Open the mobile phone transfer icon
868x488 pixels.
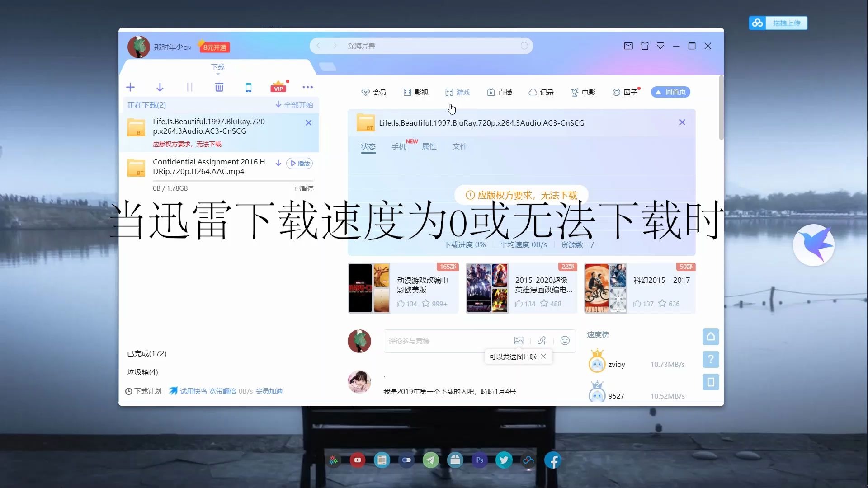click(x=249, y=88)
